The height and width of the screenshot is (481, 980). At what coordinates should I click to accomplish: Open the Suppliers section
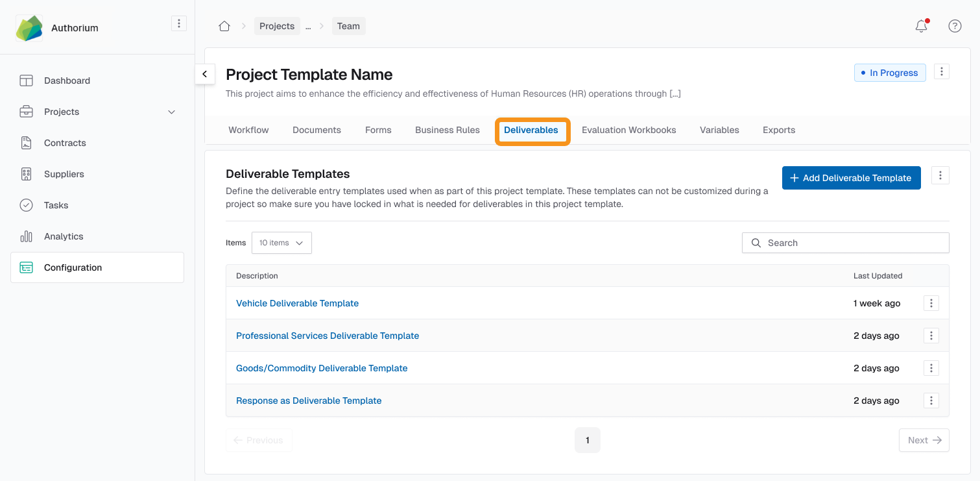64,174
